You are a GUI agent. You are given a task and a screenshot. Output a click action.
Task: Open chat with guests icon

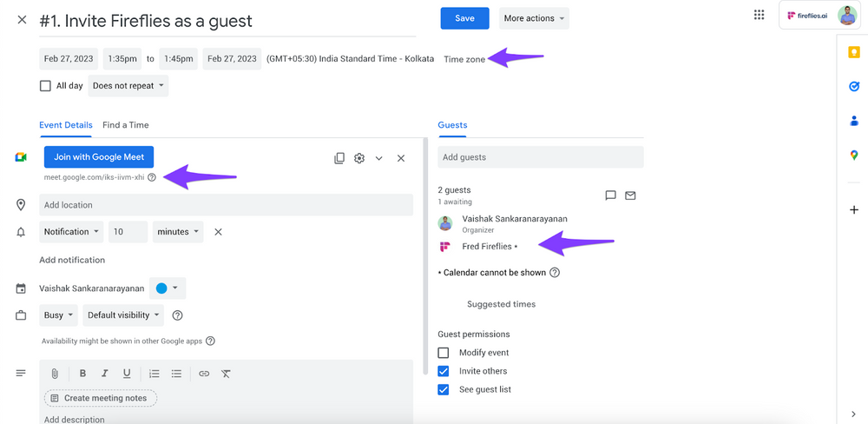click(610, 195)
